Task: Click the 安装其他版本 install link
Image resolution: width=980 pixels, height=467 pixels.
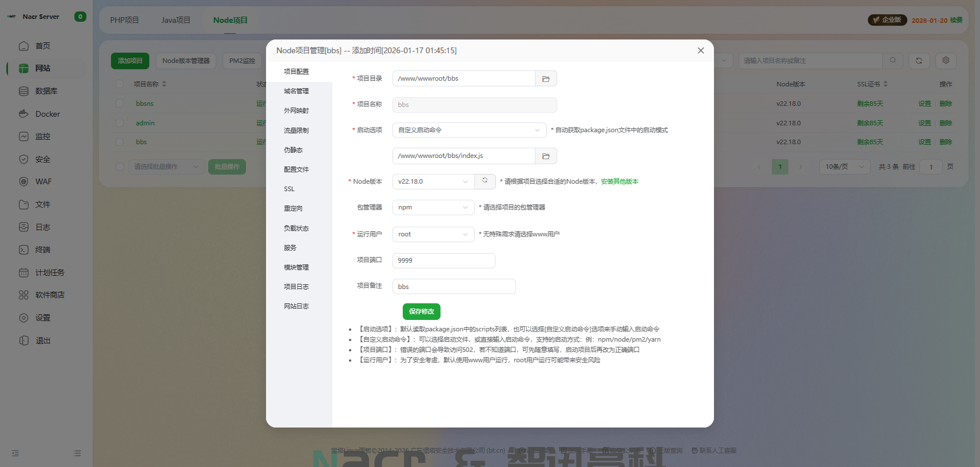Action: (x=620, y=181)
